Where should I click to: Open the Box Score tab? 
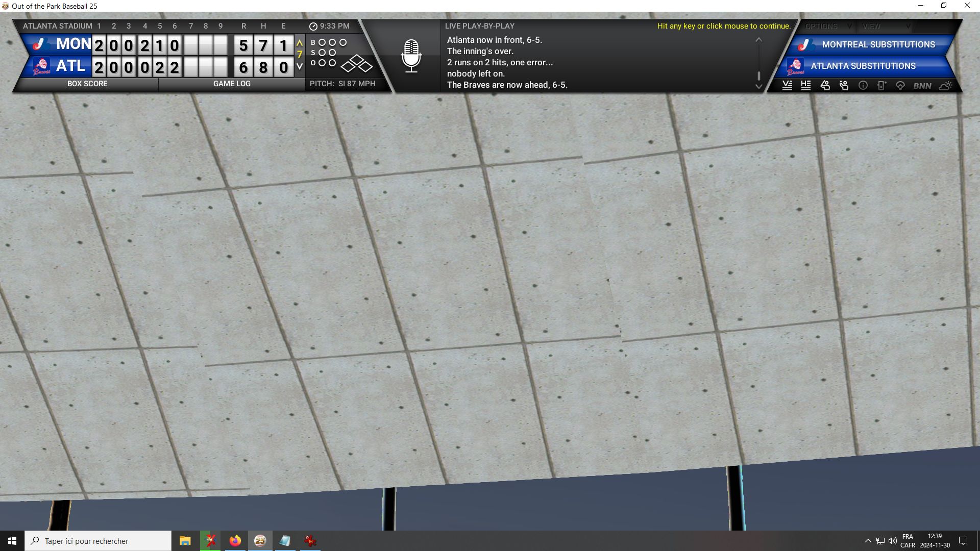87,84
